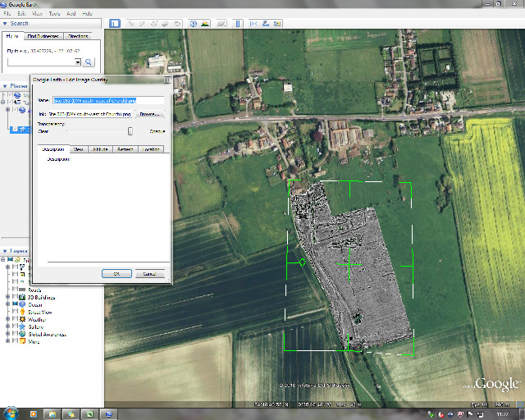Enable the More layer checkbox
This screenshot has width=525, height=420.
pyautogui.click(x=15, y=341)
